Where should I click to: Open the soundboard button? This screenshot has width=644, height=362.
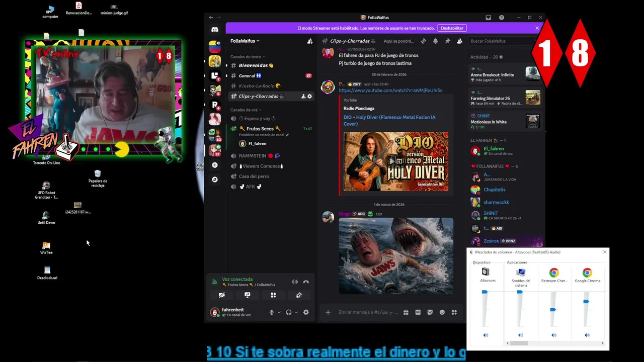(299, 295)
